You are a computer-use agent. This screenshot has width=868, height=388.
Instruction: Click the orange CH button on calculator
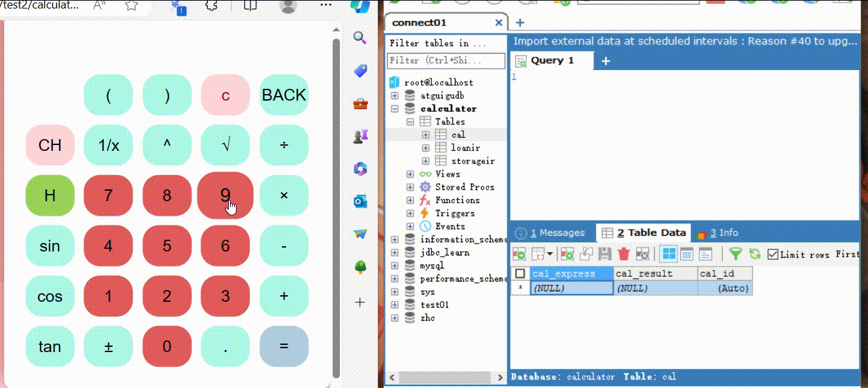50,145
